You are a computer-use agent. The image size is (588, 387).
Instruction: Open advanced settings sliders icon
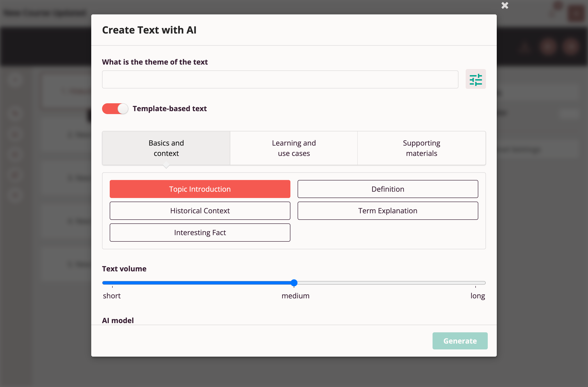476,79
